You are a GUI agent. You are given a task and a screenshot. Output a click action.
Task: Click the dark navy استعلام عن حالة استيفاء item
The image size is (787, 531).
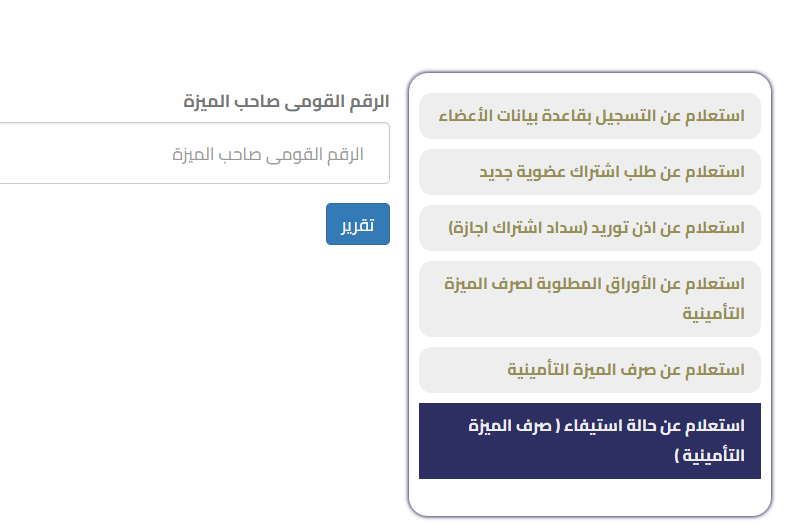[590, 441]
